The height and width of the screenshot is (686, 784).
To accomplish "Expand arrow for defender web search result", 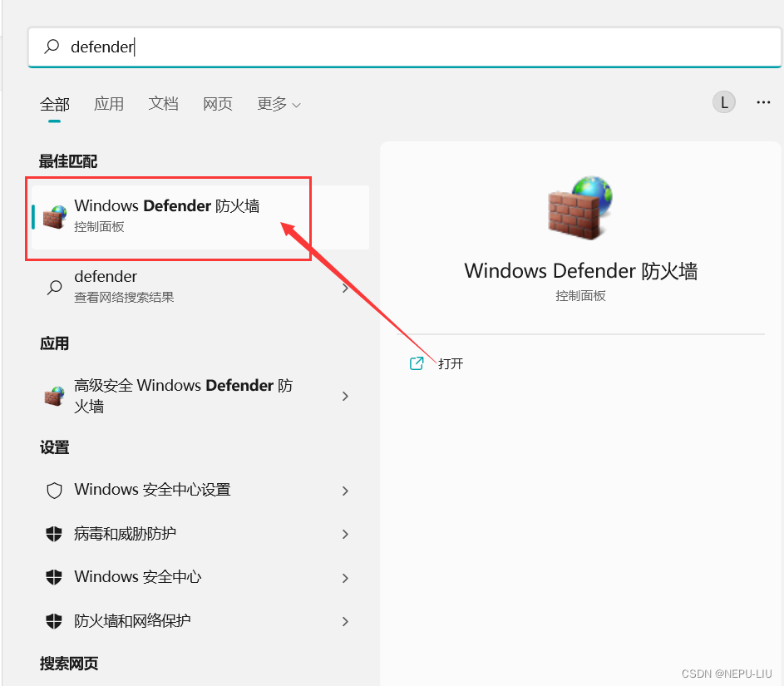I will click(345, 288).
